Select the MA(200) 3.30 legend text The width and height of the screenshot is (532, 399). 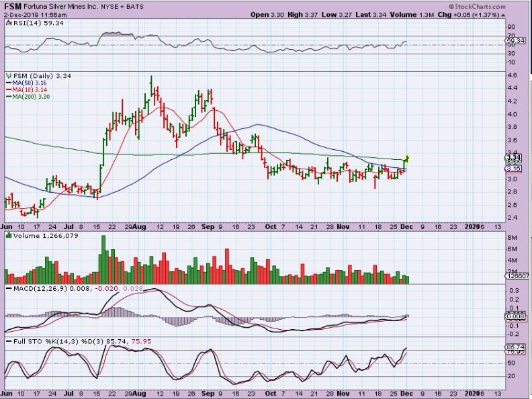click(31, 97)
